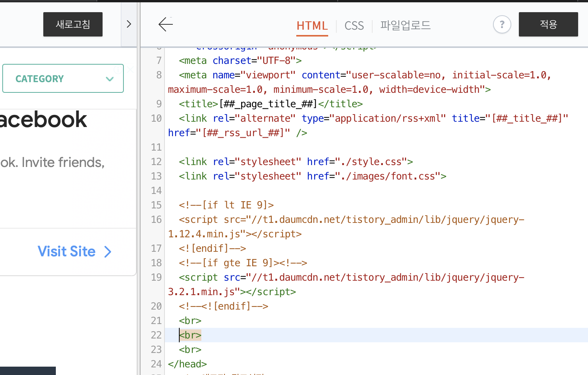Click the title page_title line
This screenshot has width=588, height=375.
tap(271, 104)
